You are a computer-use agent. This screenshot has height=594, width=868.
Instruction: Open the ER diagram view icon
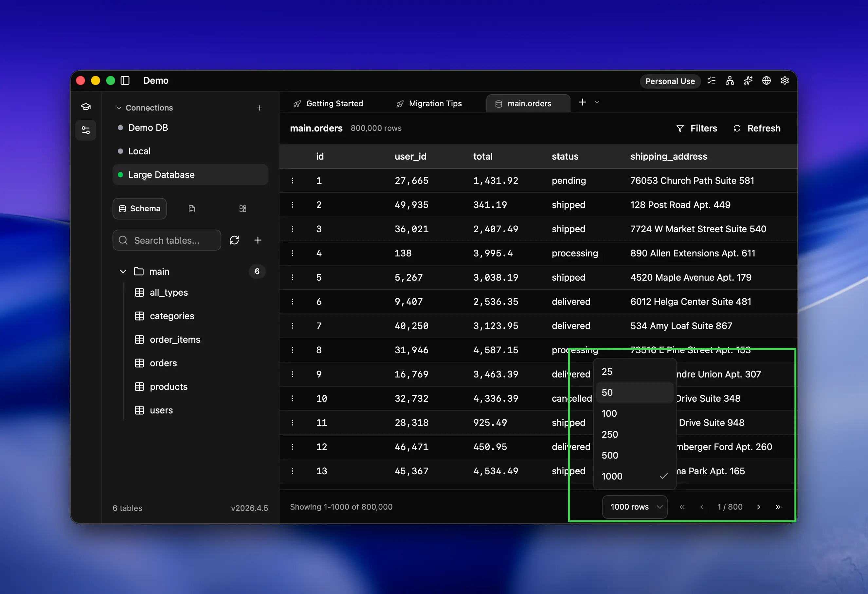(x=730, y=81)
